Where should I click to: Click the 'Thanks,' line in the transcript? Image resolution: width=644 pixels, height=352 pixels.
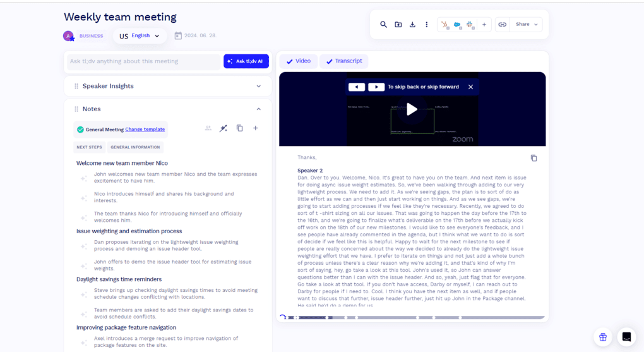(x=307, y=157)
